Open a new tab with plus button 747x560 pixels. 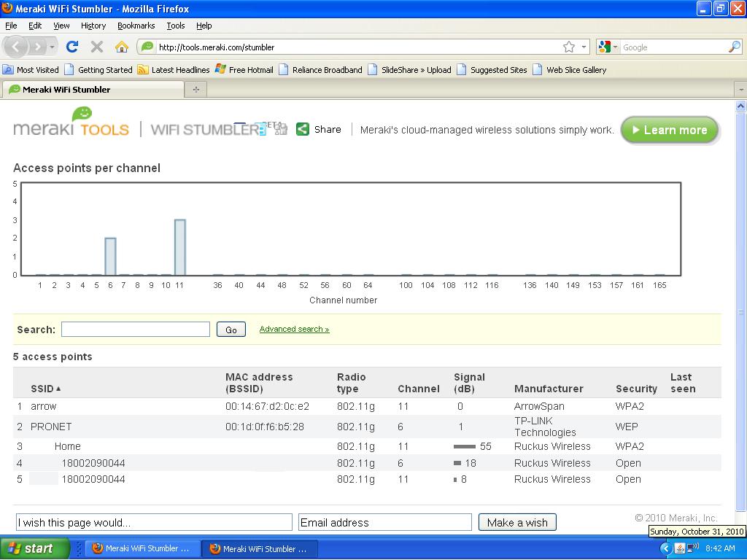(x=196, y=89)
